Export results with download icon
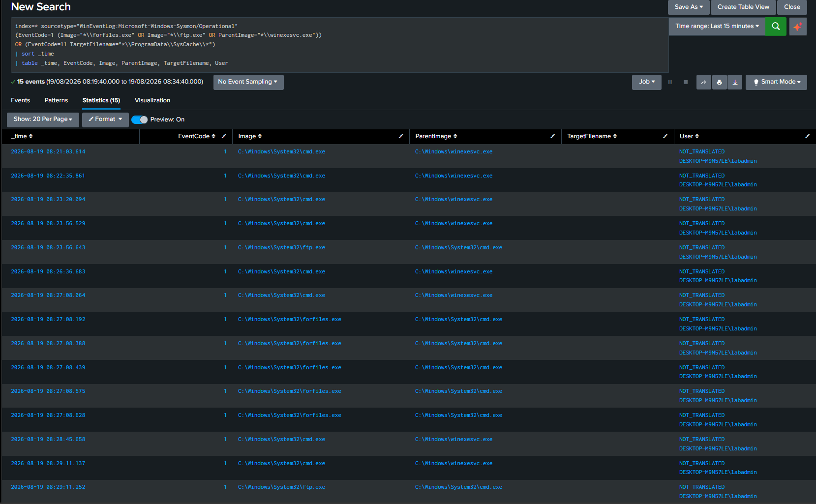The image size is (816, 504). pyautogui.click(x=735, y=82)
